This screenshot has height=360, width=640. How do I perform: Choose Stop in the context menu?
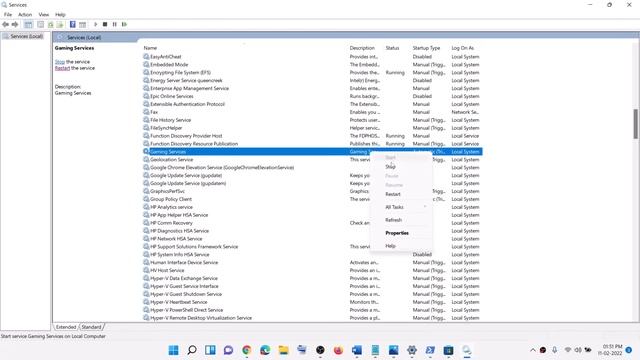coord(391,167)
